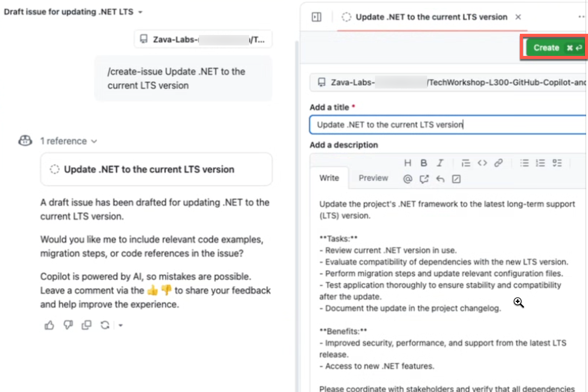The image size is (588, 392).
Task: Insert a code block using the code icon
Action: [x=482, y=163]
